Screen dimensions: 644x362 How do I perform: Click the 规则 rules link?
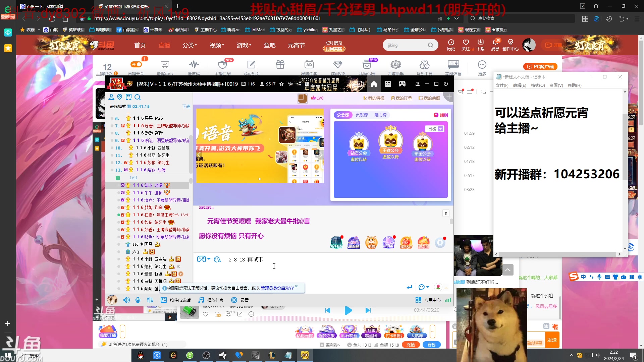[441, 115]
